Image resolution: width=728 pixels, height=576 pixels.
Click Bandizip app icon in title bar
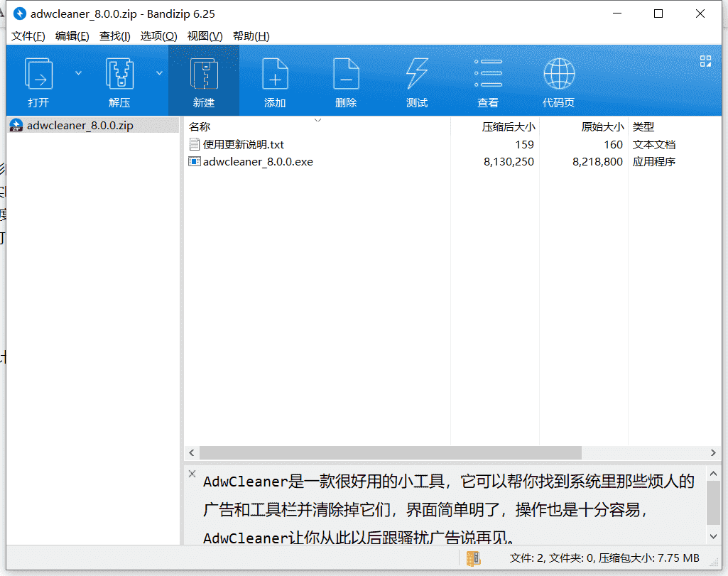[19, 14]
